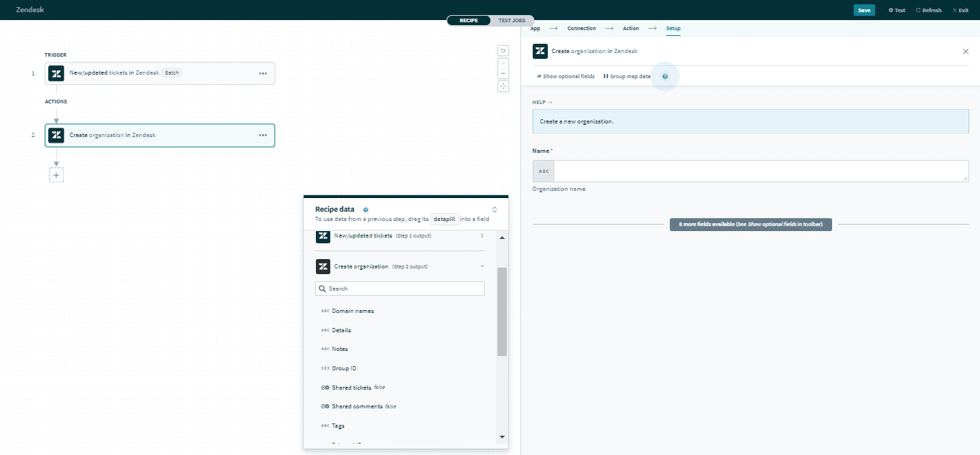Open the Connection step in the breadcrumb

point(582,27)
